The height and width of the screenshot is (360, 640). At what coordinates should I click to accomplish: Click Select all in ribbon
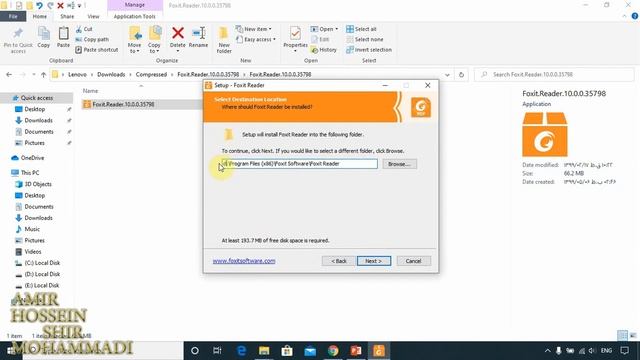click(x=361, y=29)
